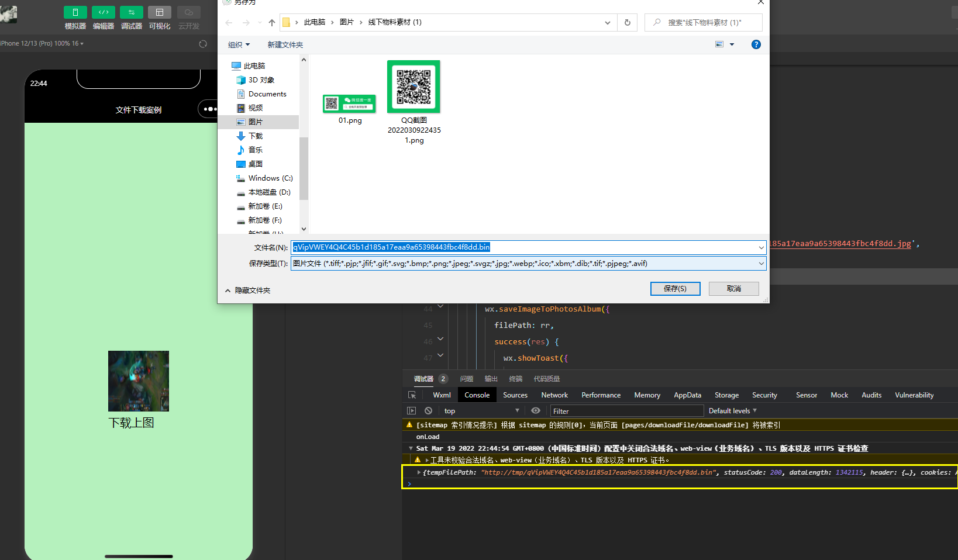Open the 保存类型 file type dropdown
Viewport: 958px width, 560px height.
pos(528,264)
